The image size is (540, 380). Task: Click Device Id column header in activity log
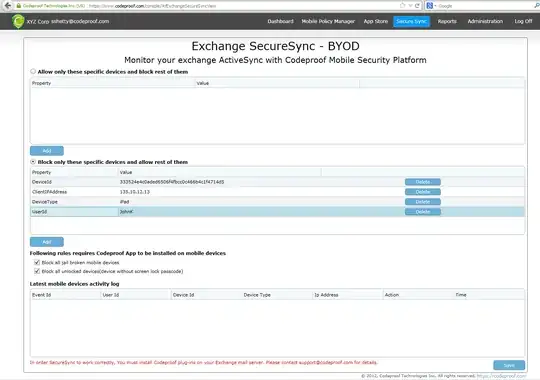(x=206, y=295)
